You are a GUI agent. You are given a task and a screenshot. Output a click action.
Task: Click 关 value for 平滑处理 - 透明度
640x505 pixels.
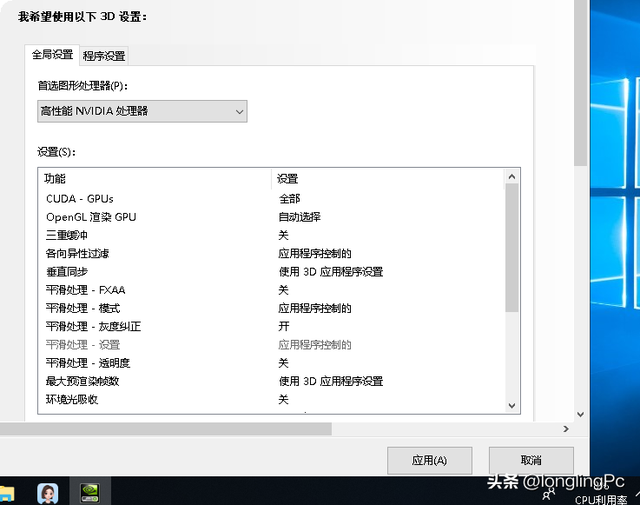click(283, 363)
